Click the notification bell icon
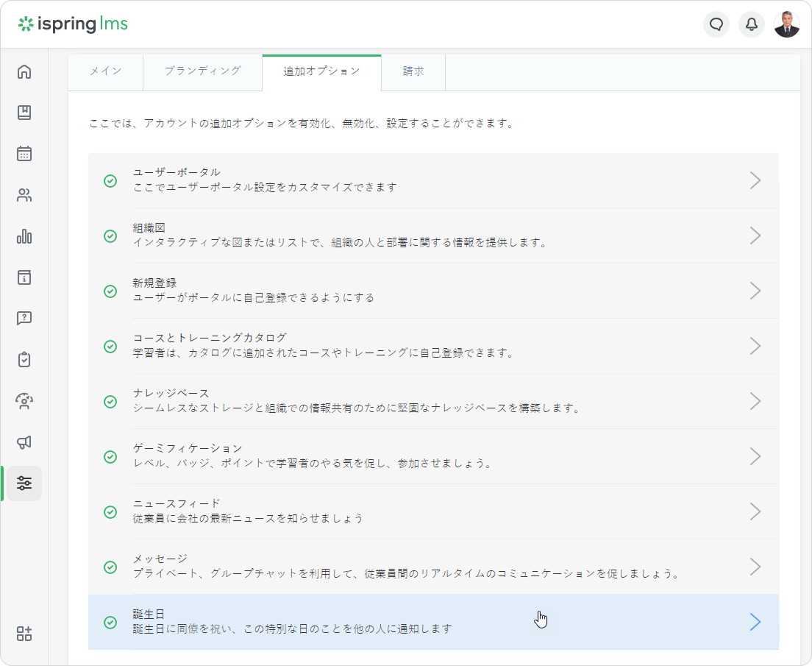Image resolution: width=812 pixels, height=666 pixels. point(751,24)
